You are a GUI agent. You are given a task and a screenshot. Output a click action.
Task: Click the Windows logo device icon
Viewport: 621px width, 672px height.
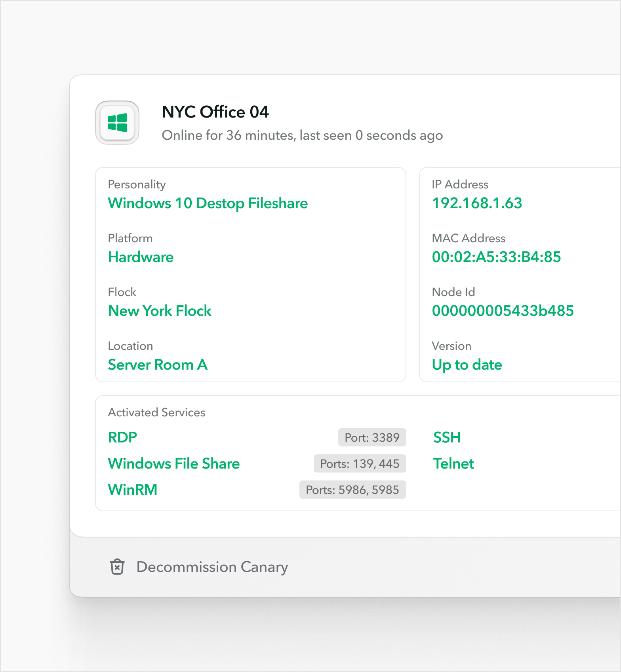pyautogui.click(x=117, y=123)
